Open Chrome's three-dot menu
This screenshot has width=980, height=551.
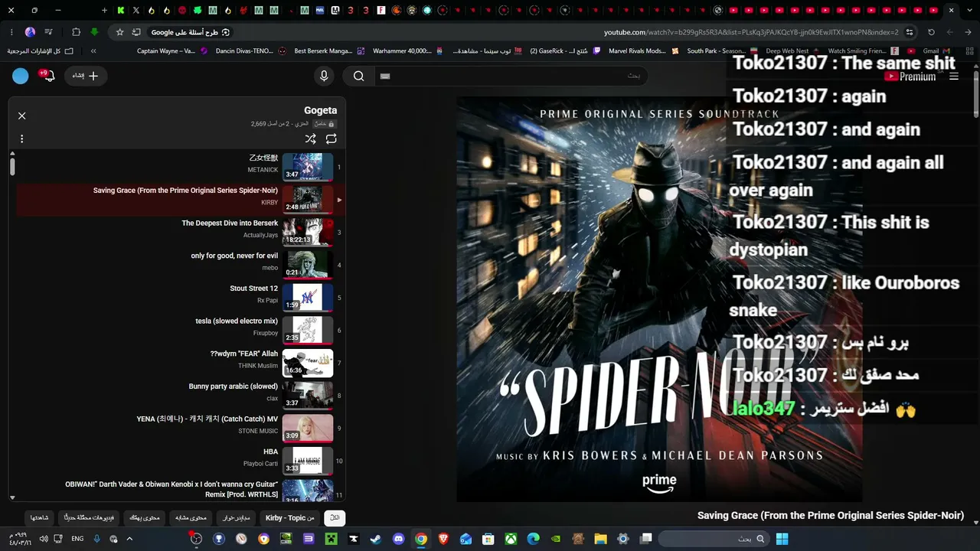coord(11,32)
